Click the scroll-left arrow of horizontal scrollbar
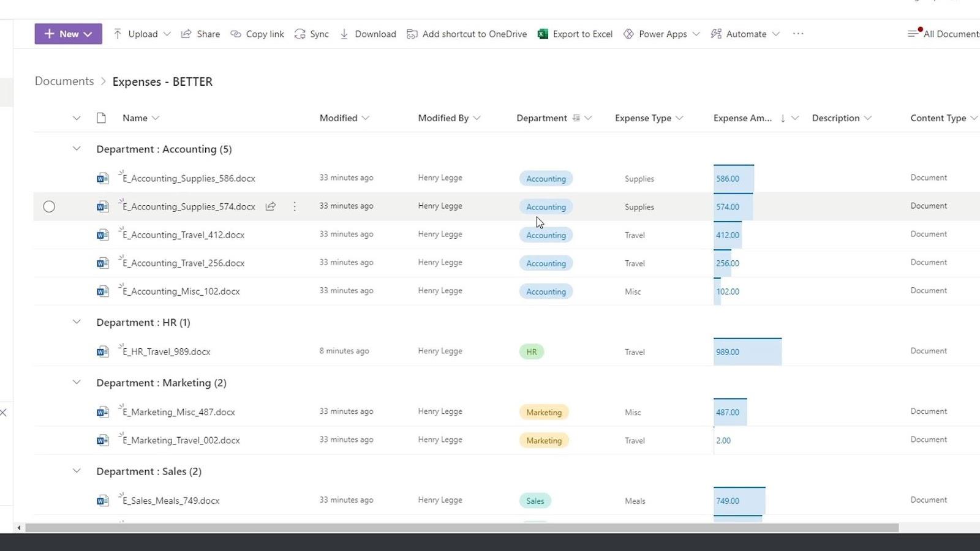 19,527
